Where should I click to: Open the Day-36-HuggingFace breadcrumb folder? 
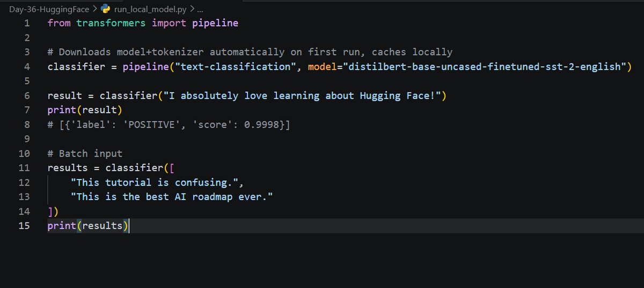[x=49, y=9]
